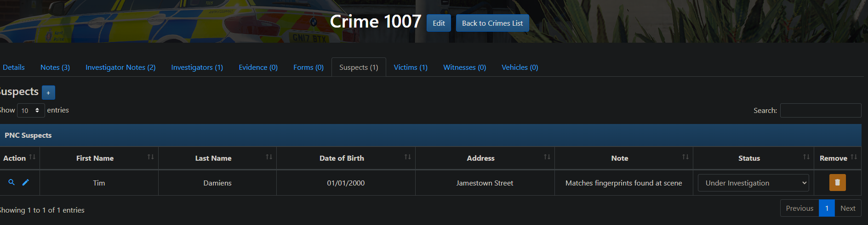Remove suspect with the orange trash icon
Image resolution: width=868 pixels, height=225 pixels.
(x=837, y=182)
